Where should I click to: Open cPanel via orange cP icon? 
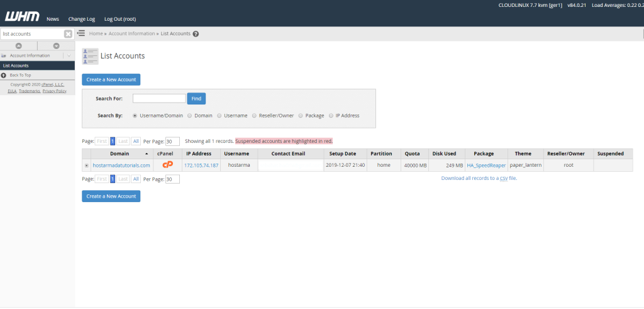coord(167,165)
